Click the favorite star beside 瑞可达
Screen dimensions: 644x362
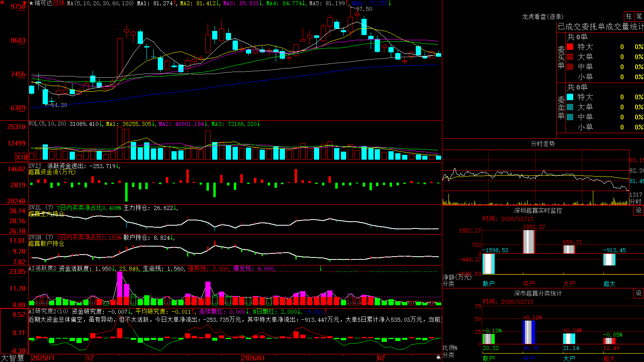coord(31,3)
